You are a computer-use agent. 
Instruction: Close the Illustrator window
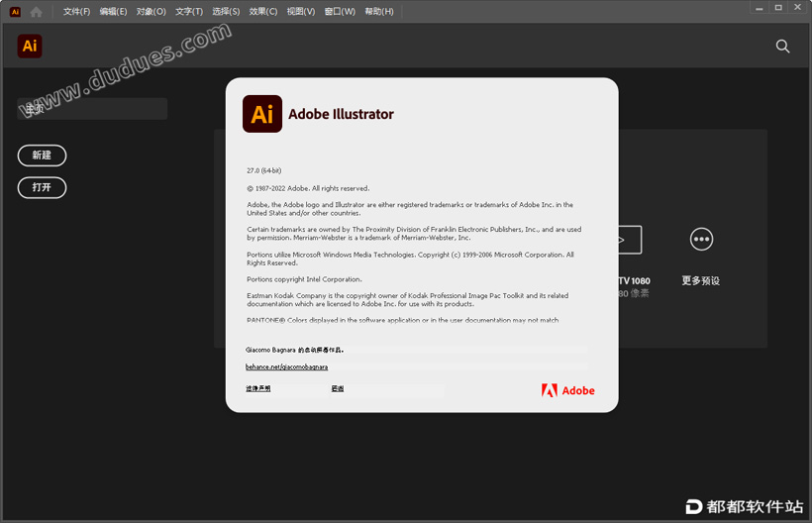(798, 8)
